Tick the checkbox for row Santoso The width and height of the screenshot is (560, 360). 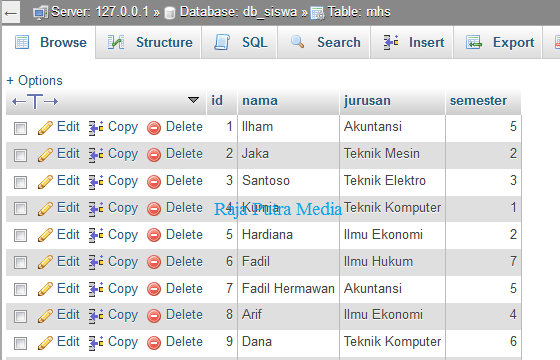[20, 182]
